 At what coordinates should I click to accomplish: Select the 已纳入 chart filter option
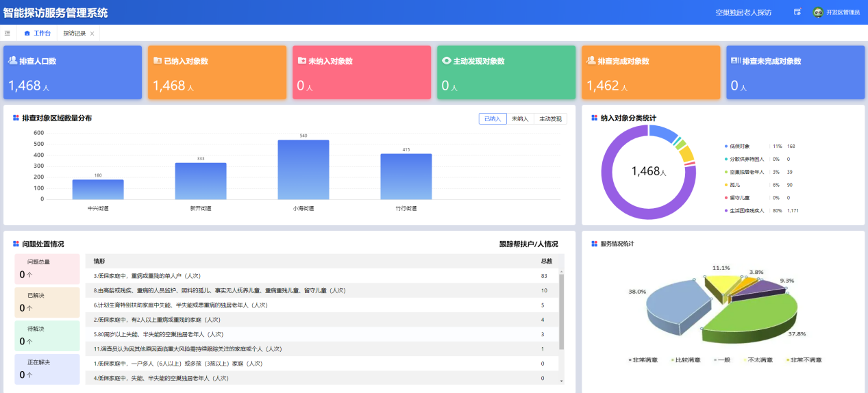[493, 119]
